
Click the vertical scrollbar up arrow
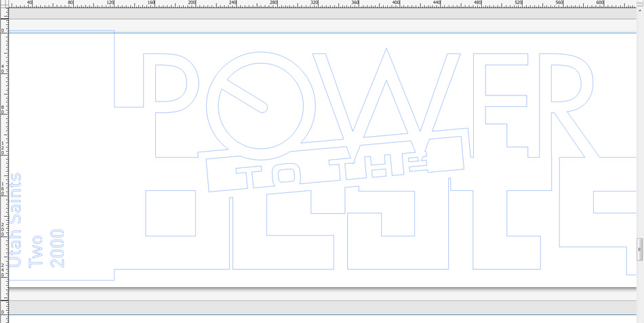641,10
